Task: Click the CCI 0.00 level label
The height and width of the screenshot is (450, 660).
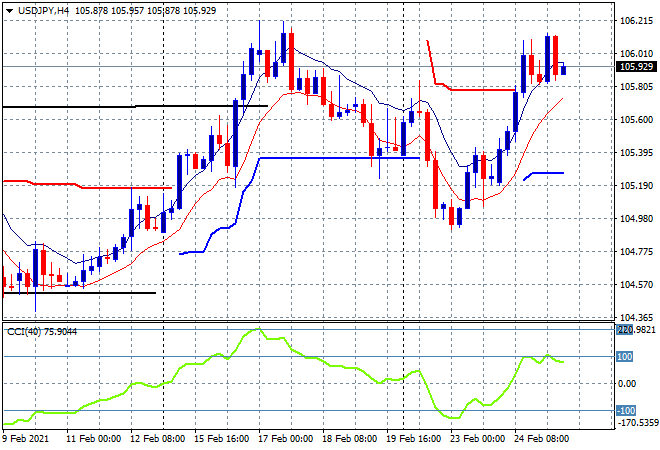Action: click(627, 383)
